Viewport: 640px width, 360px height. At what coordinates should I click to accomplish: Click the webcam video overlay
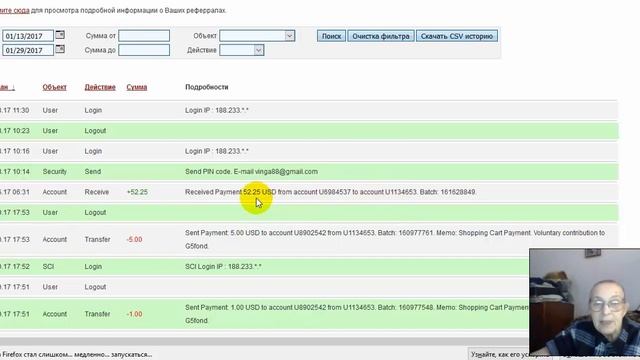coord(584,302)
